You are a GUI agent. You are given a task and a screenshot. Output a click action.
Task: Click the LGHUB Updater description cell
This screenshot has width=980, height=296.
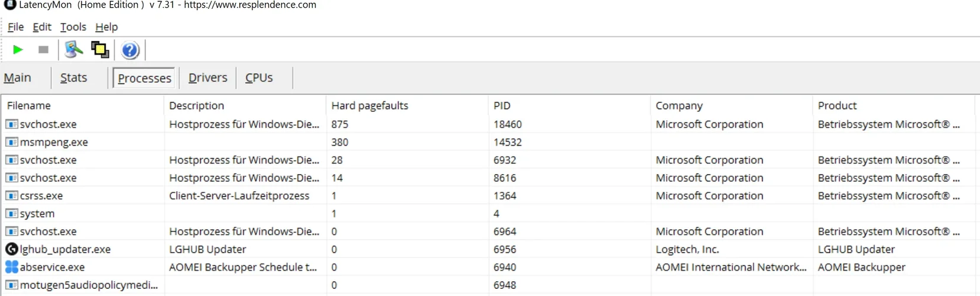(x=207, y=249)
